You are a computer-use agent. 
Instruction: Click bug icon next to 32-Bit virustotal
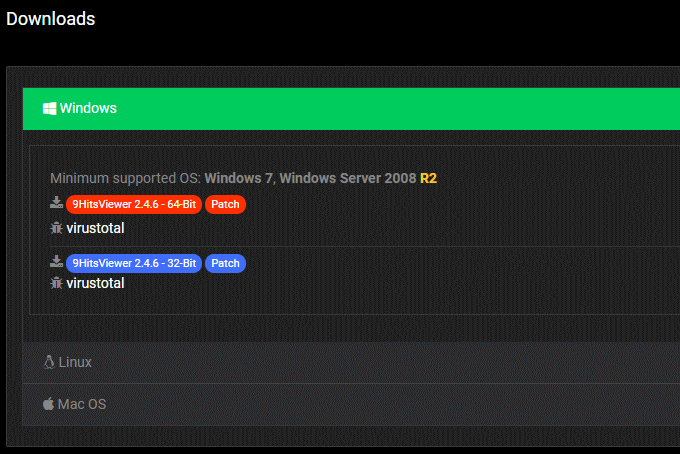click(x=56, y=283)
